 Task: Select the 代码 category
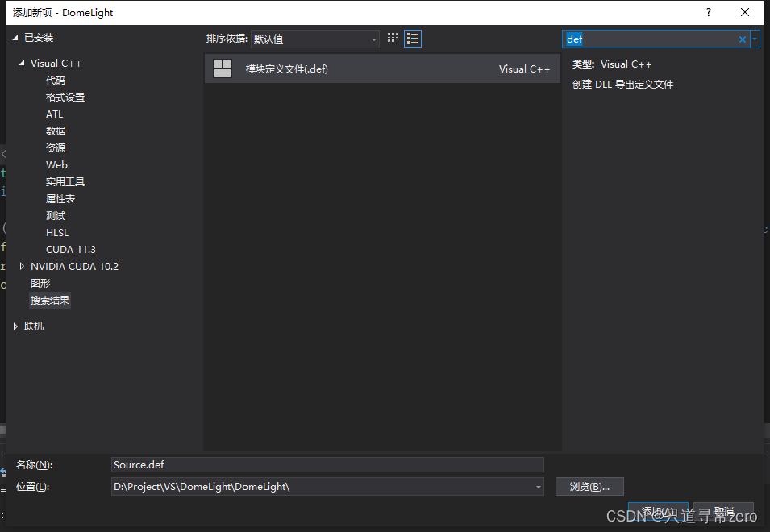coord(55,80)
